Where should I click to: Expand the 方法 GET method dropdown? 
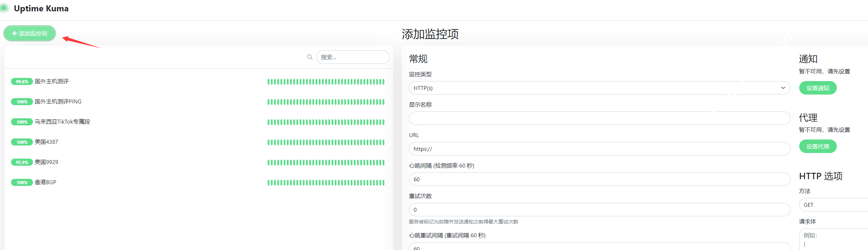coord(833,205)
